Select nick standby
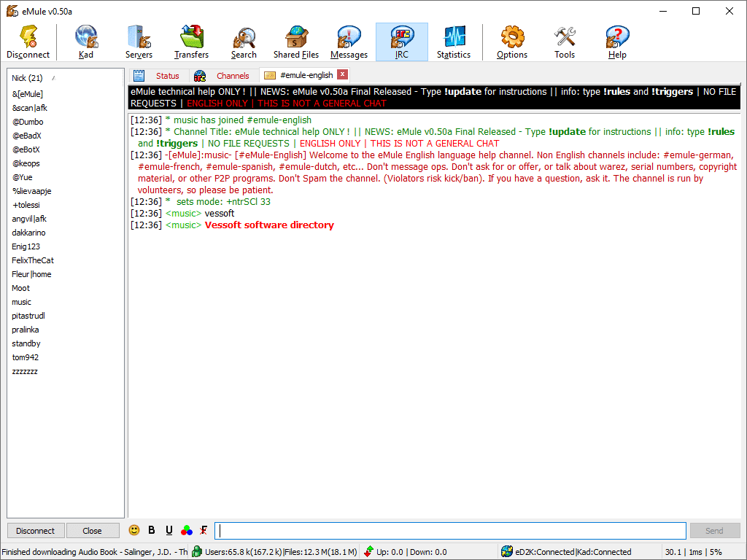This screenshot has height=560, width=747. (26, 343)
